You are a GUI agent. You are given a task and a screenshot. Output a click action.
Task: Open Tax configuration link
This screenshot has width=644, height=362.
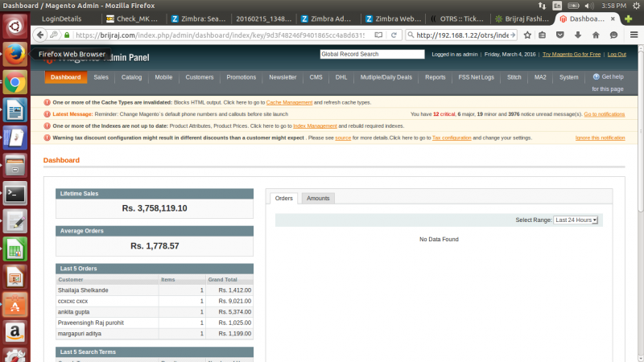click(x=452, y=138)
